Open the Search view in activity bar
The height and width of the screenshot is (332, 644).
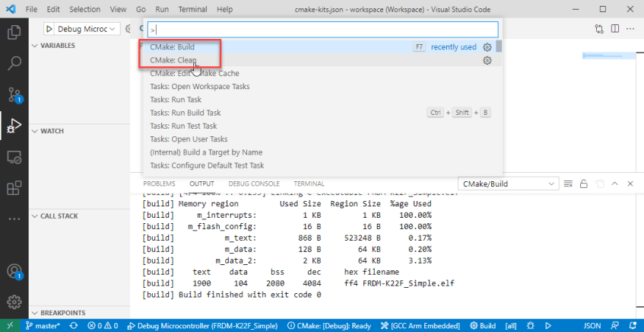[x=14, y=63]
